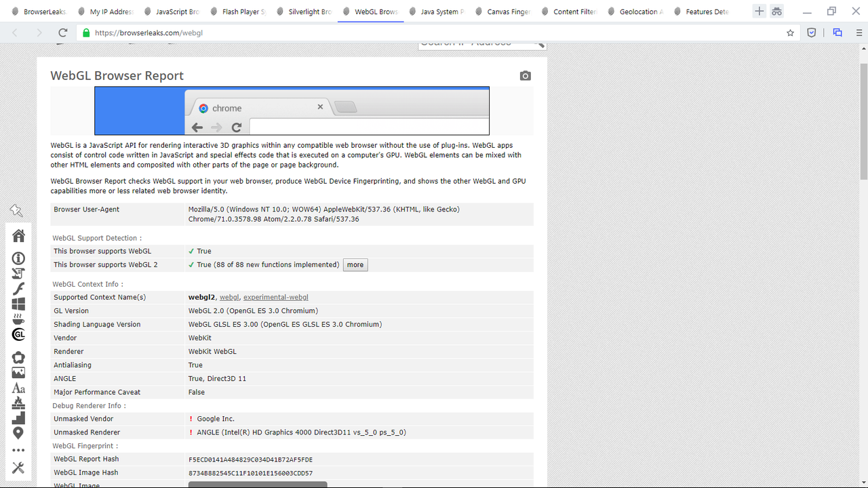Click the pin icon above the sidebar

pyautogui.click(x=17, y=211)
